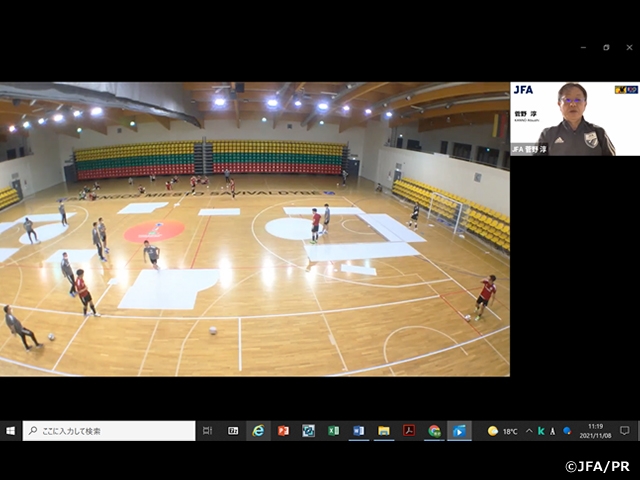Open the weather widget showing 18°C

pyautogui.click(x=502, y=431)
